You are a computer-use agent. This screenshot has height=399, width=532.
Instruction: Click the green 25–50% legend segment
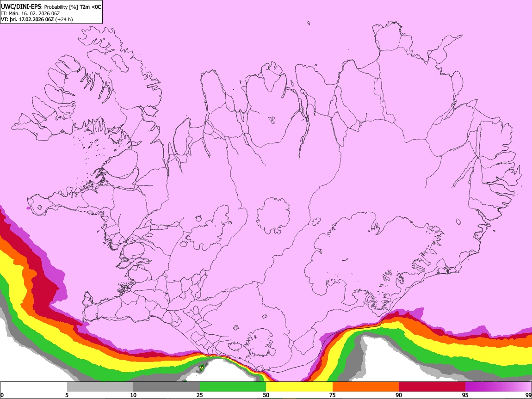click(x=233, y=387)
